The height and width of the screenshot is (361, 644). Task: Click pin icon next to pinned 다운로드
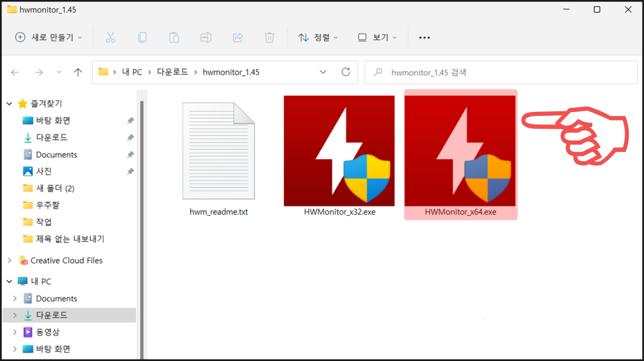[x=130, y=137]
